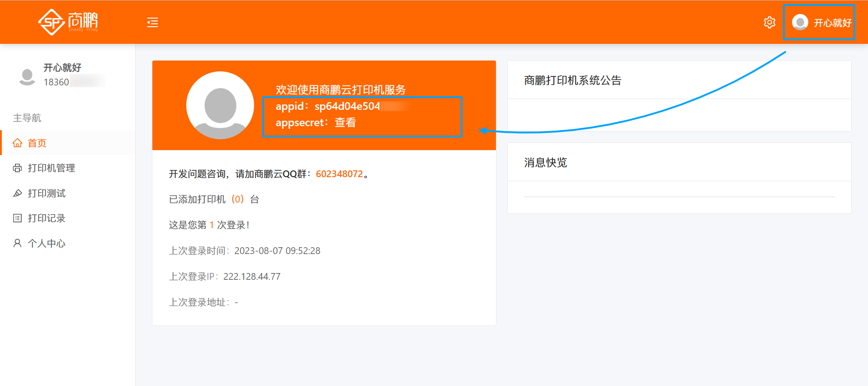This screenshot has width=868, height=386.
Task: Open the 开心就好 user menu in the header
Action: (x=832, y=23)
